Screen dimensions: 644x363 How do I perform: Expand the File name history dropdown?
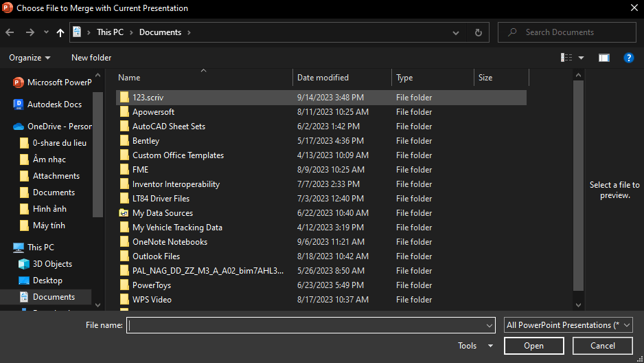coord(489,325)
